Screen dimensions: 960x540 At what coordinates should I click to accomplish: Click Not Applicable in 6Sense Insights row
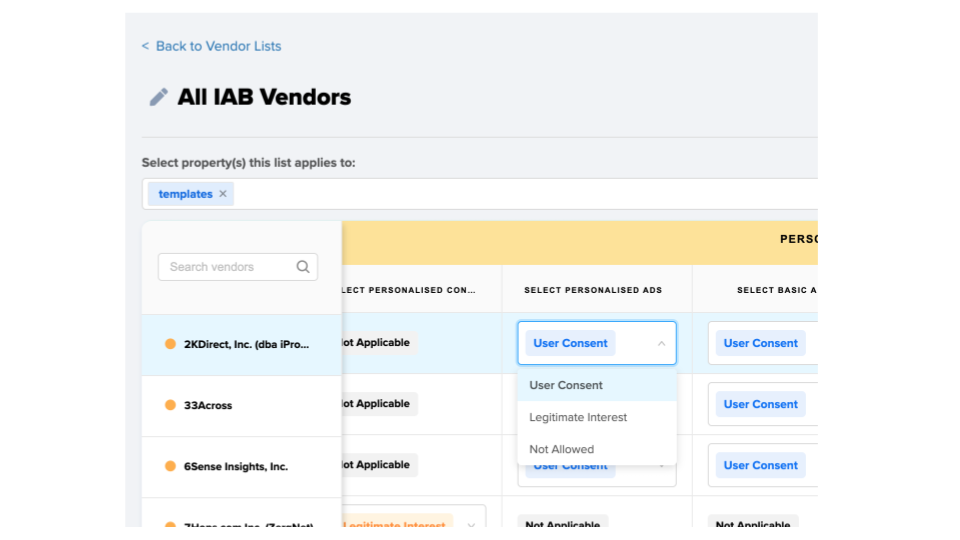point(379,465)
